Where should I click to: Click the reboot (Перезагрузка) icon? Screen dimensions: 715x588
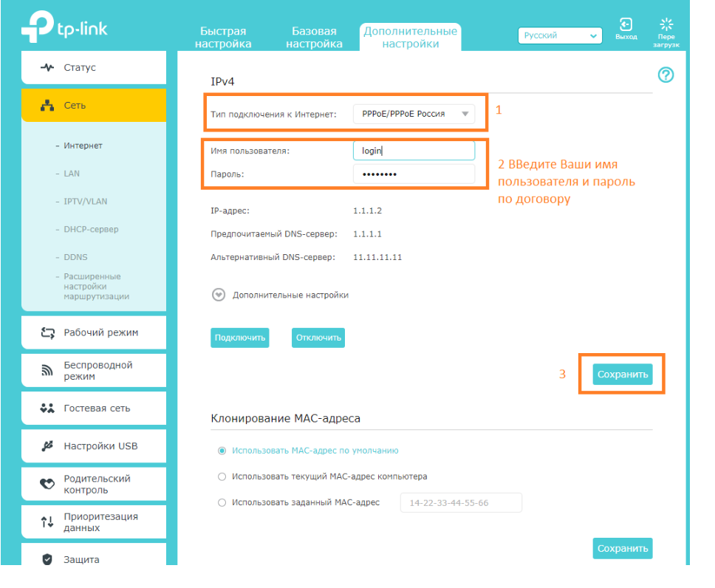[666, 24]
